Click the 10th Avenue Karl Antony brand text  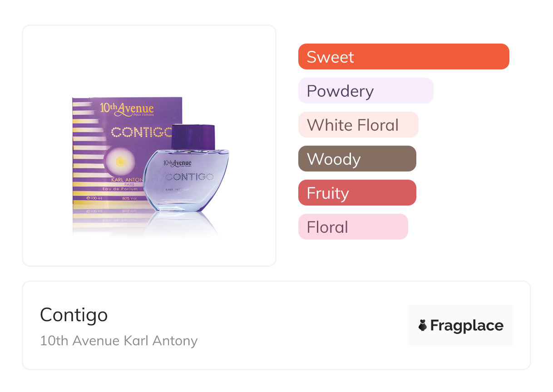coord(119,340)
